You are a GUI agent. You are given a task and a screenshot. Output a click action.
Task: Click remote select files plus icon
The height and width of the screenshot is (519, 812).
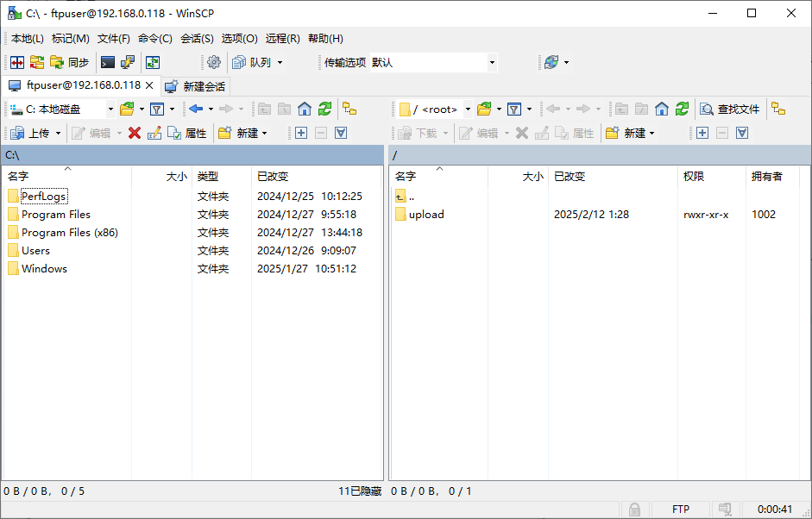(x=702, y=134)
